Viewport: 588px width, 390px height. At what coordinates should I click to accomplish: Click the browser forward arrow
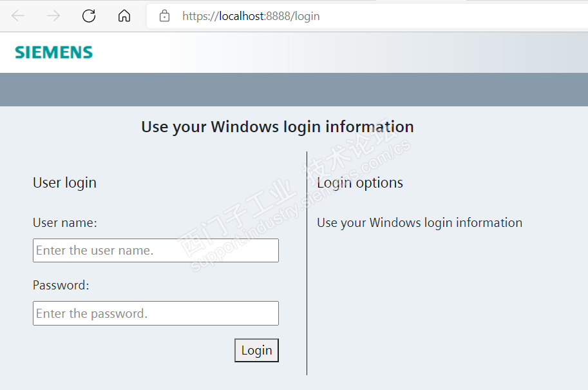click(x=53, y=16)
